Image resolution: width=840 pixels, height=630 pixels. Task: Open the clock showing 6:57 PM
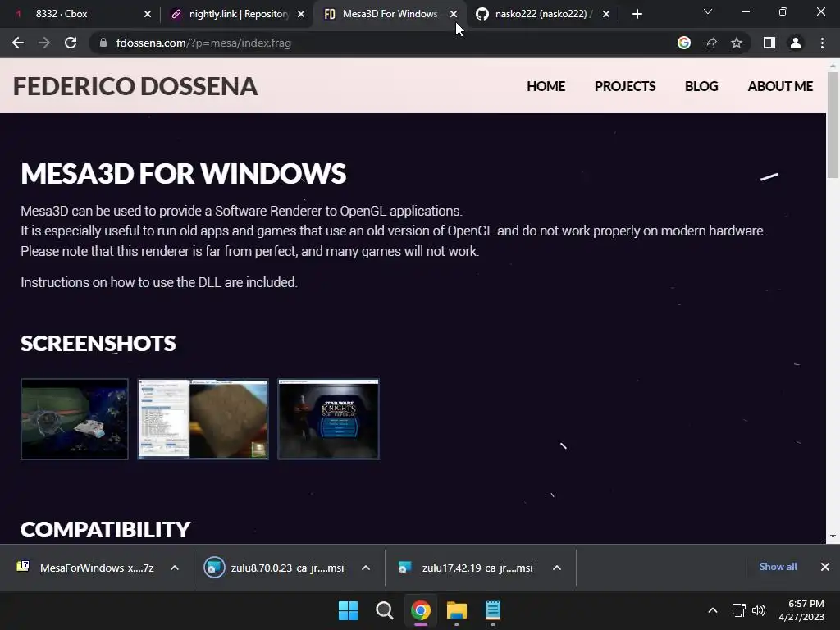801,610
